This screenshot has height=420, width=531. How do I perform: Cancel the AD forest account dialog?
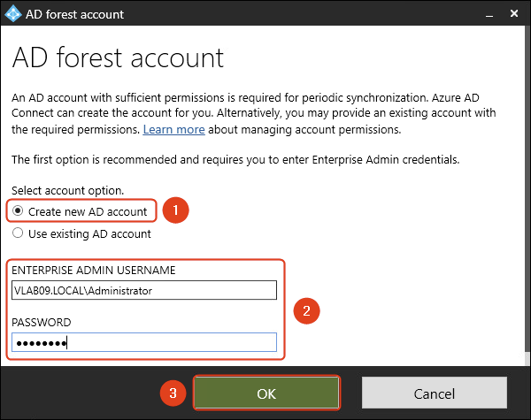(435, 393)
